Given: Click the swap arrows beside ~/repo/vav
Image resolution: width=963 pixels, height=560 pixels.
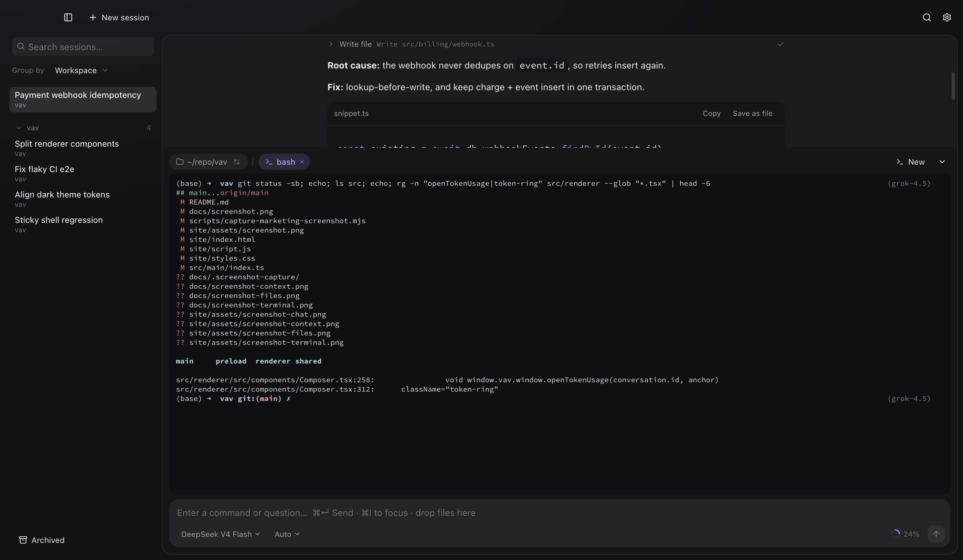Looking at the screenshot, I should click(x=237, y=162).
